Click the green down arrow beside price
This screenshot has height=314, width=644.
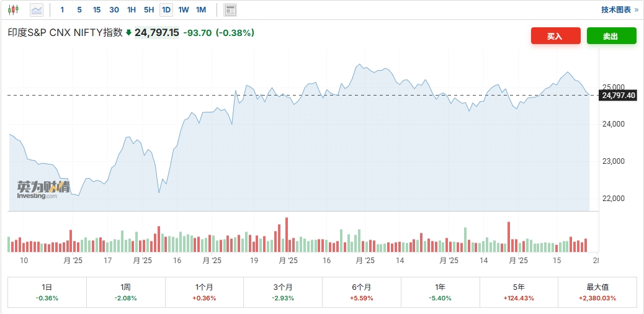pos(128,33)
